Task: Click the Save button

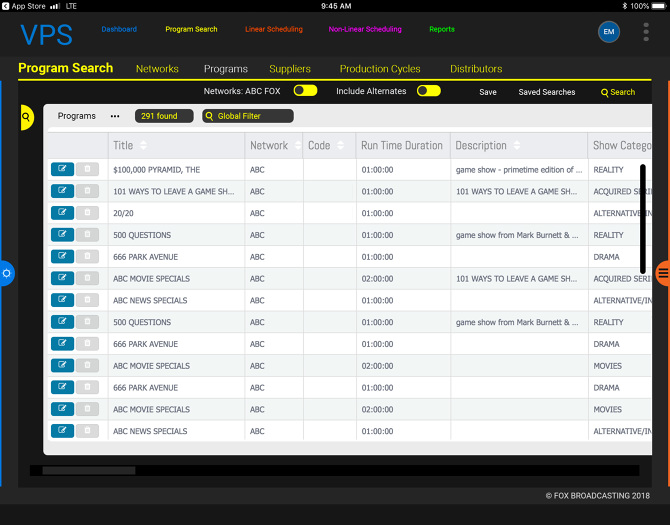Action: [x=488, y=92]
